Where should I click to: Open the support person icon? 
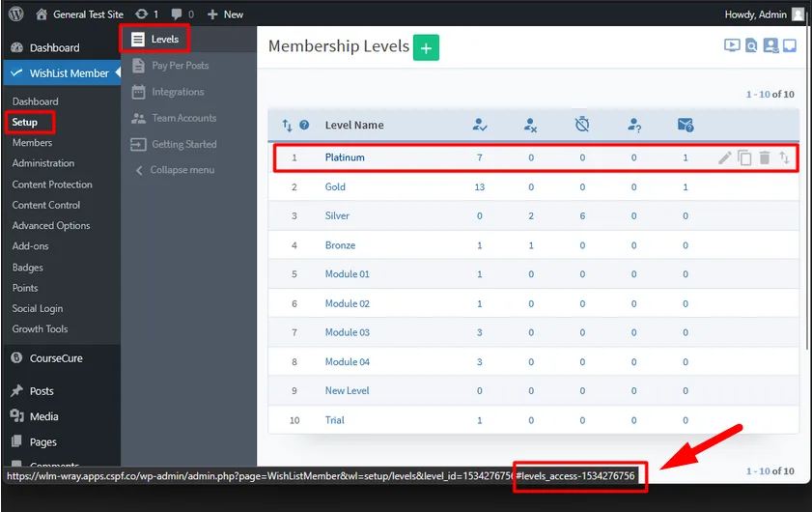click(770, 45)
